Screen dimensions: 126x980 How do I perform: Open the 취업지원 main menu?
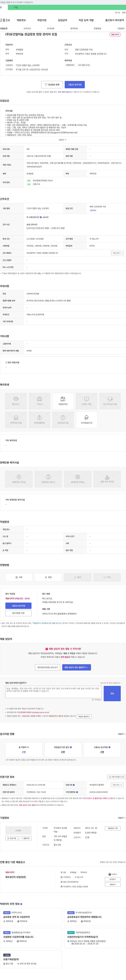click(42, 20)
